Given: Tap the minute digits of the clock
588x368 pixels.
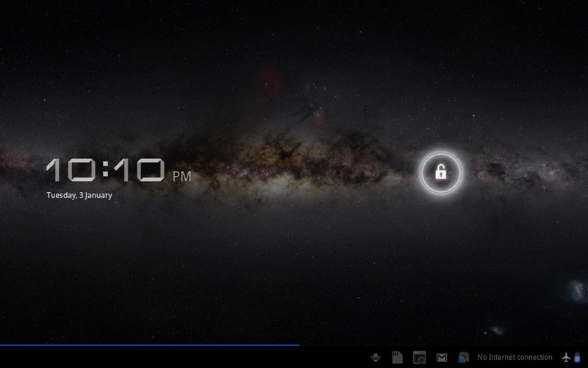Looking at the screenshot, I should [139, 170].
